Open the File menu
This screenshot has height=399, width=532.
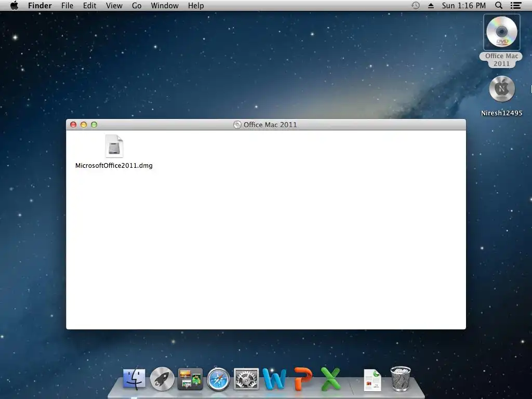[x=67, y=6]
